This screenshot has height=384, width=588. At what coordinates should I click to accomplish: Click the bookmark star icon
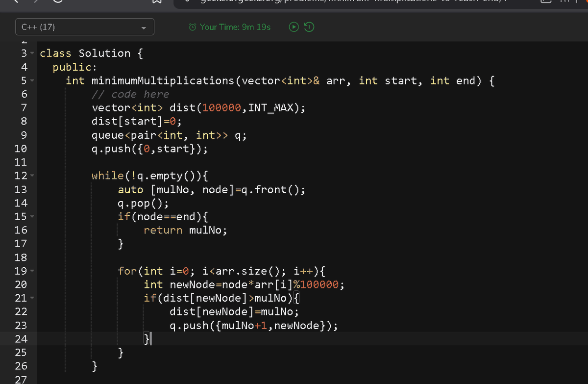pos(157,2)
